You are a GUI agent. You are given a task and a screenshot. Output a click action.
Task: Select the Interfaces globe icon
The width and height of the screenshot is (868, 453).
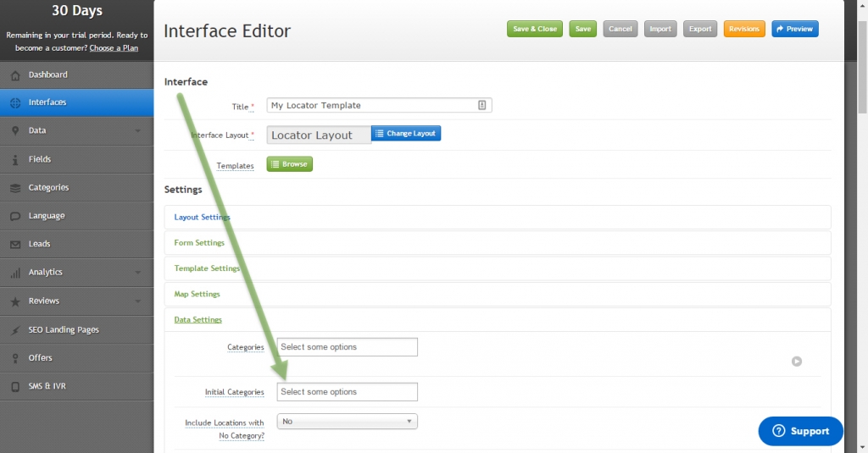[15, 103]
